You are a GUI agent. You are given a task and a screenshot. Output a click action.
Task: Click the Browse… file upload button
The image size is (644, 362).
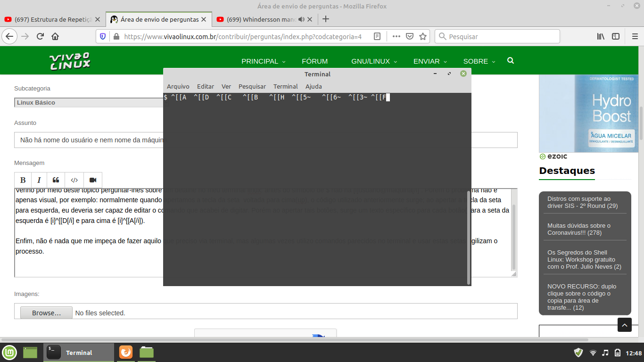tap(46, 313)
